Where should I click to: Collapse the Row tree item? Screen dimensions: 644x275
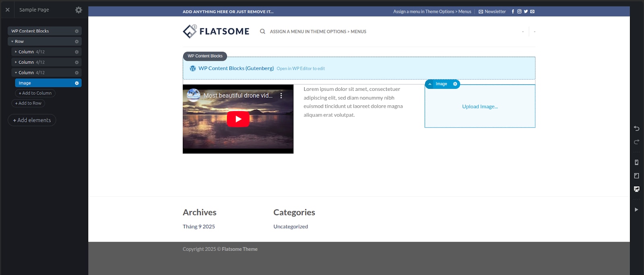coord(12,41)
